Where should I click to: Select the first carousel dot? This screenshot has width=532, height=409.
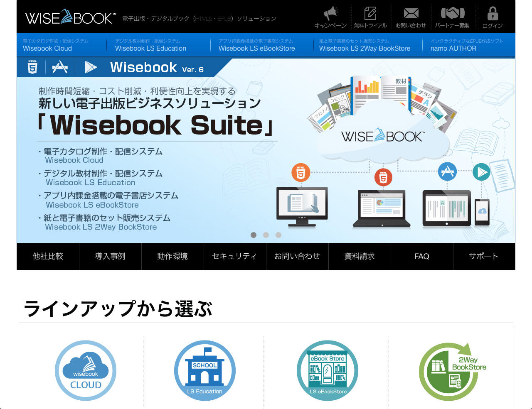pos(254,235)
